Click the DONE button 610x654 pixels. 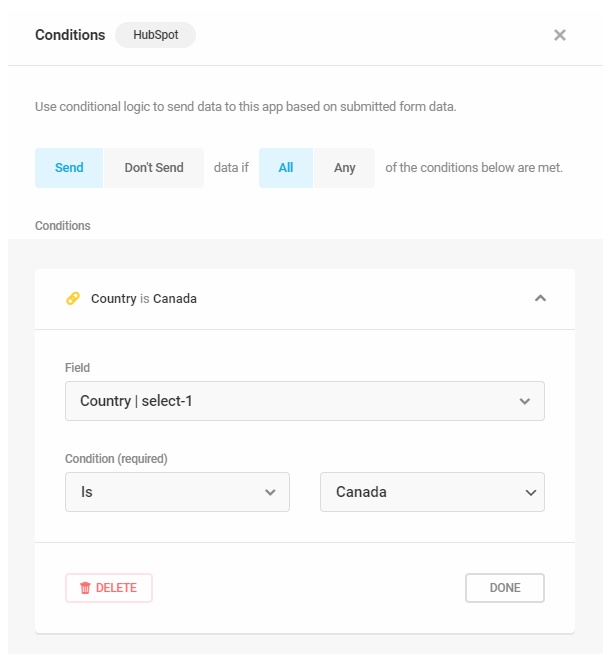pyautogui.click(x=505, y=588)
